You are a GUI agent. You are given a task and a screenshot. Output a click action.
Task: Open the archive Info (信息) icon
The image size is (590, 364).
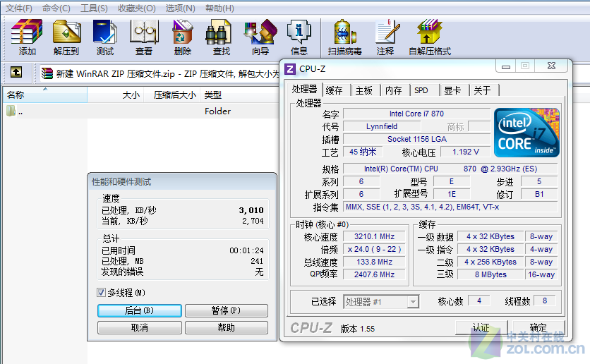299,32
